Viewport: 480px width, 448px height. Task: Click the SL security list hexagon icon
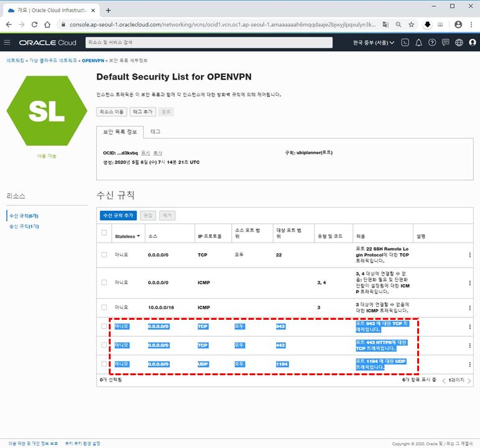(x=47, y=111)
